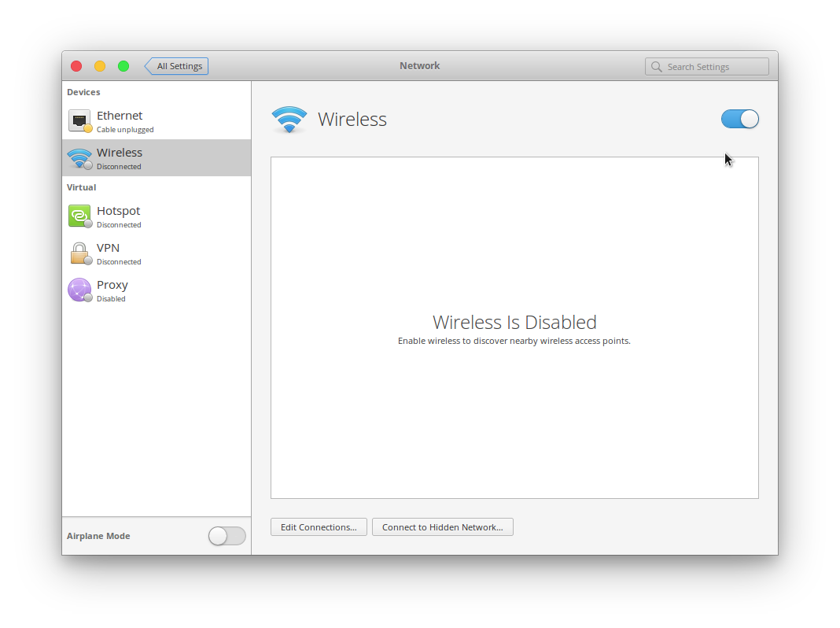Screen dimensions: 840x628
Task: Toggle the Hotspot connection state
Action: pos(87,223)
